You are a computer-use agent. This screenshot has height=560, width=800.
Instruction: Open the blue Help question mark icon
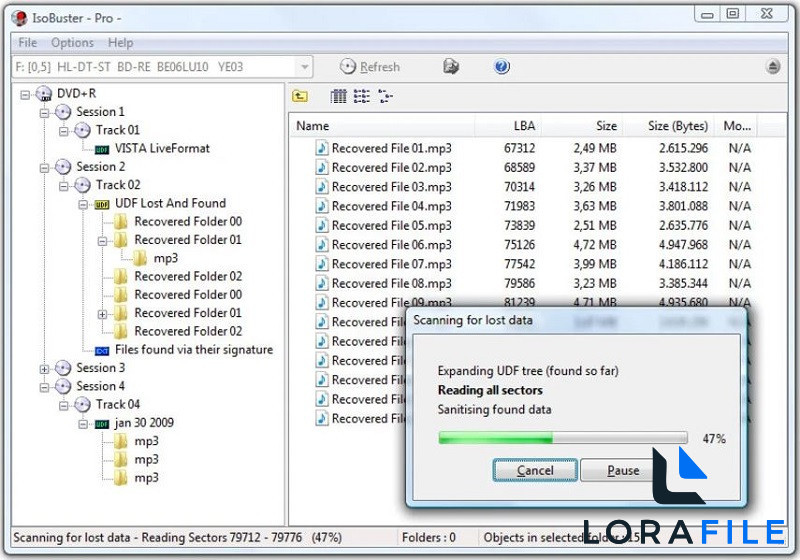[502, 66]
